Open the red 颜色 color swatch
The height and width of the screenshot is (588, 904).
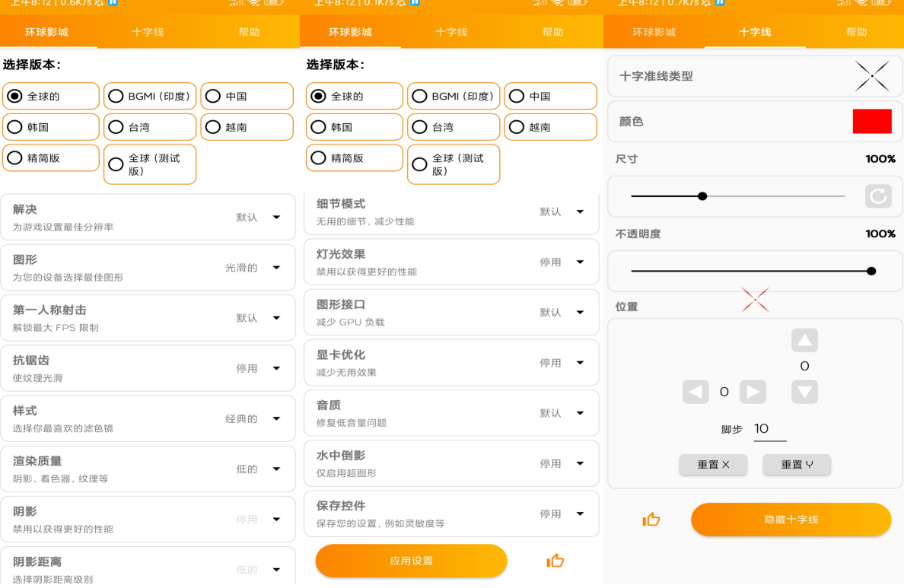click(x=872, y=122)
